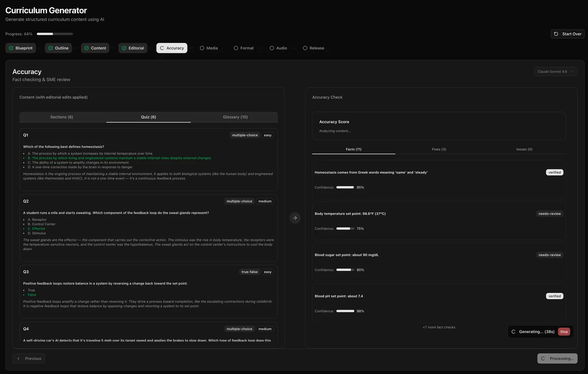Click the verified badge on Homeostasis fact

tap(555, 172)
